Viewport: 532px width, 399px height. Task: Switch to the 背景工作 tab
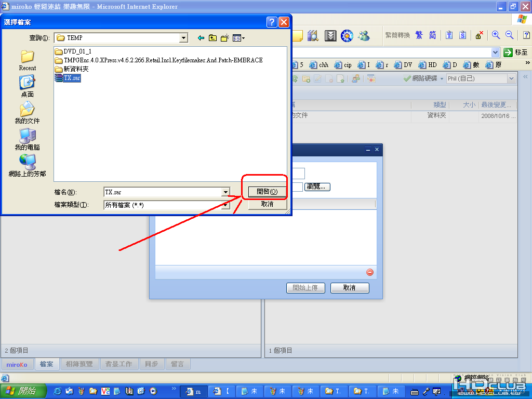coord(119,364)
